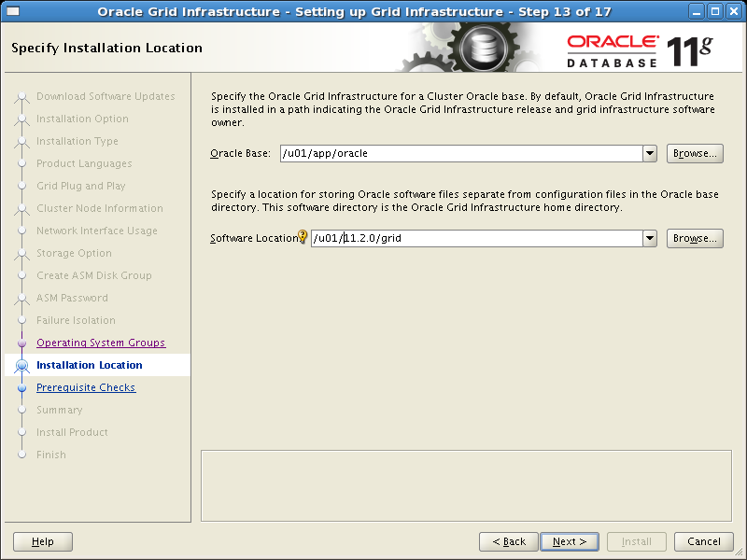
Task: Click the Oracle Base path field
Action: 461,153
